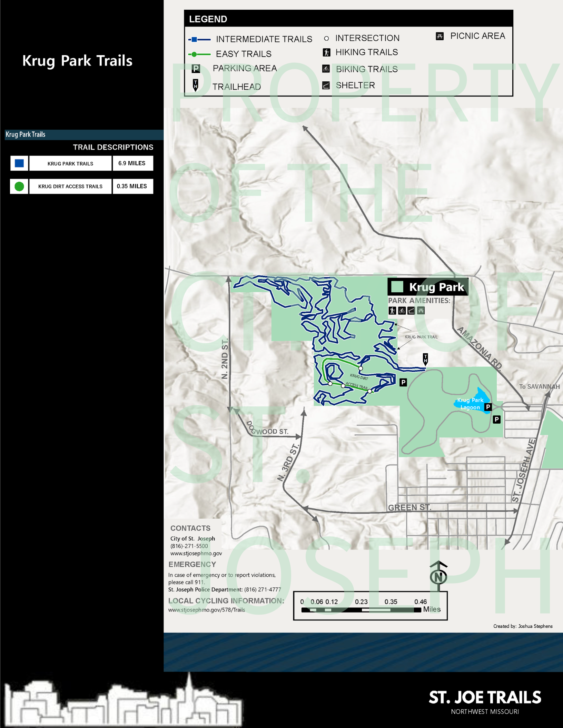Select the biking icon under Park Amenities
Viewport: 563px width, 728px height.
tap(402, 311)
